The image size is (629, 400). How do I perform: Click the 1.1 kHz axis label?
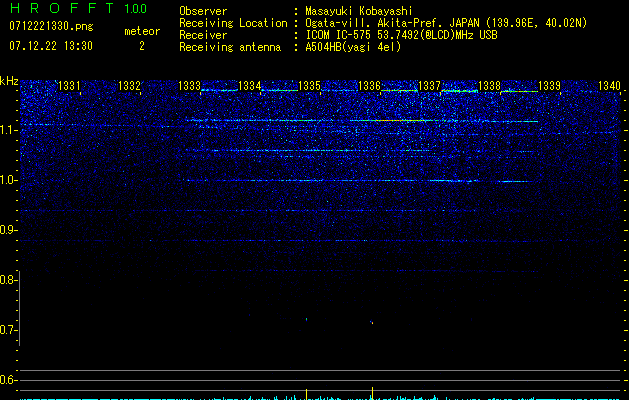tap(8, 130)
